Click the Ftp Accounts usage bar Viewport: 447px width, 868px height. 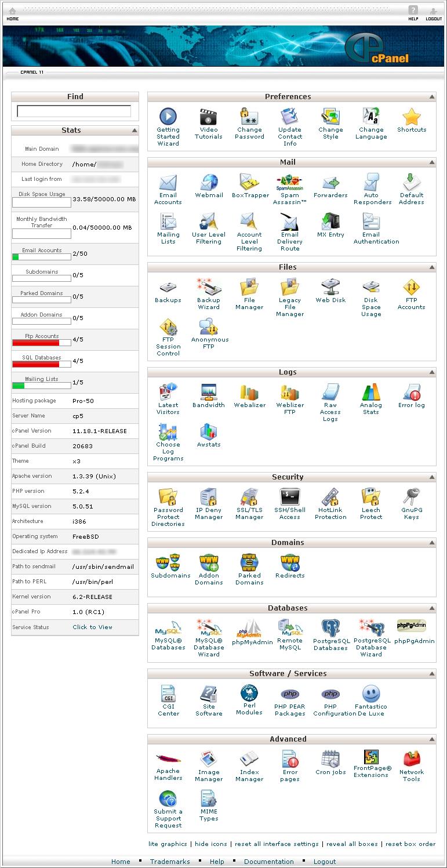42,343
